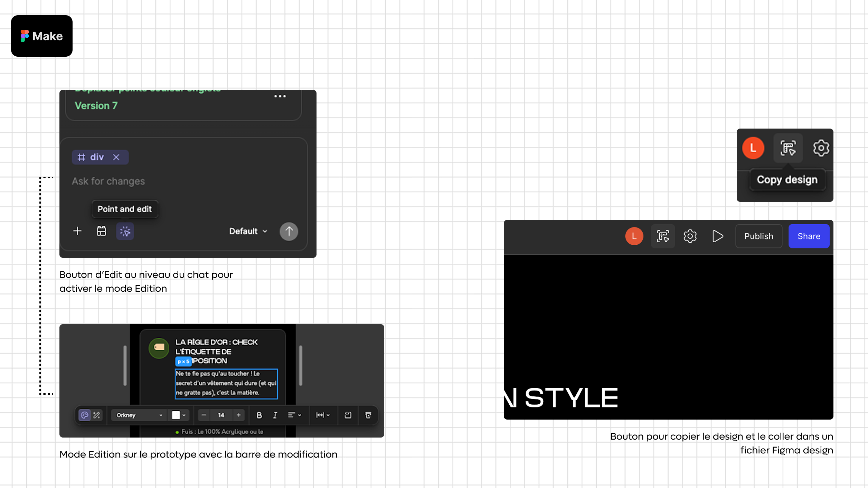Click the Copy design icon in top bar
The width and height of the screenshot is (868, 488).
click(x=663, y=236)
